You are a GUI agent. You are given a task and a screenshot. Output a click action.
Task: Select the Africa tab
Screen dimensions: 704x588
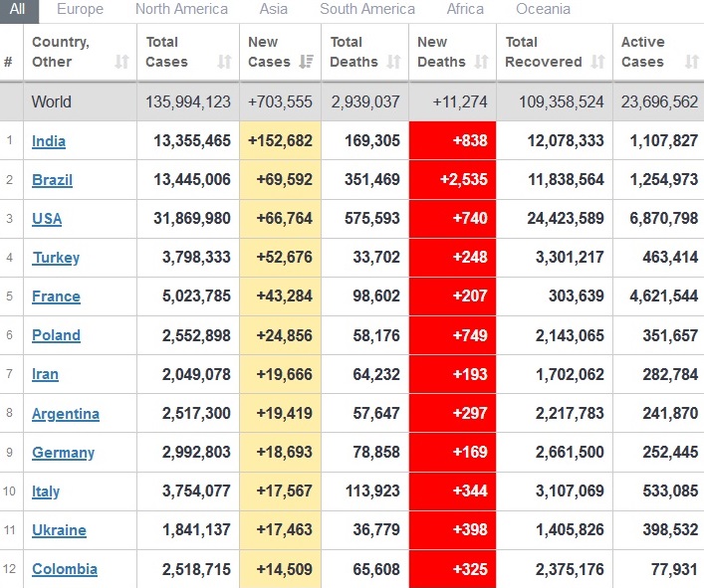point(465,9)
